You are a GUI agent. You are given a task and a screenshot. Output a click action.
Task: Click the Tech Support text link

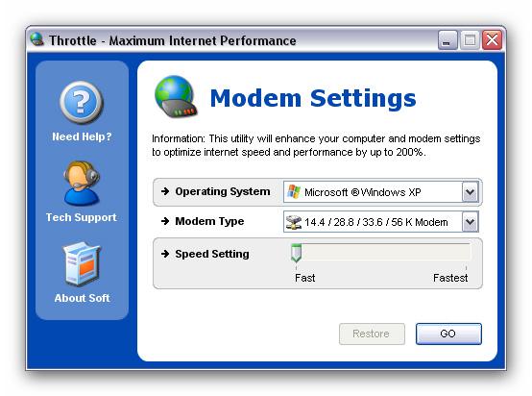point(81,217)
